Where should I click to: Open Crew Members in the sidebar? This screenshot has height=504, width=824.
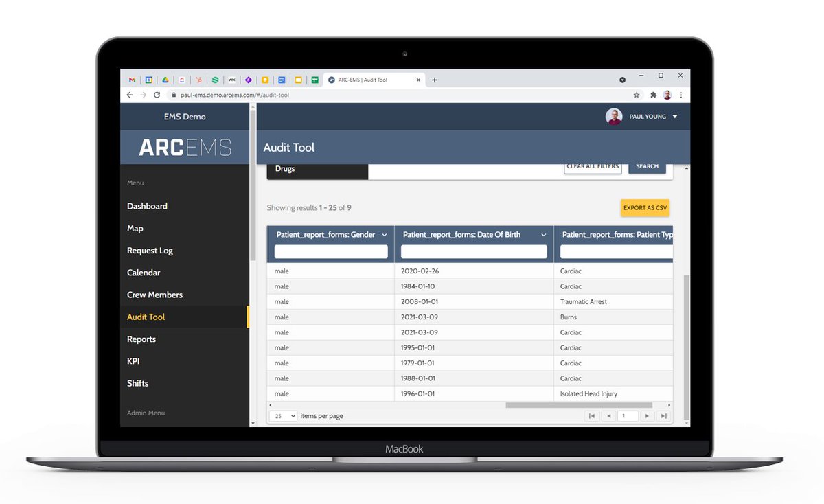(154, 295)
